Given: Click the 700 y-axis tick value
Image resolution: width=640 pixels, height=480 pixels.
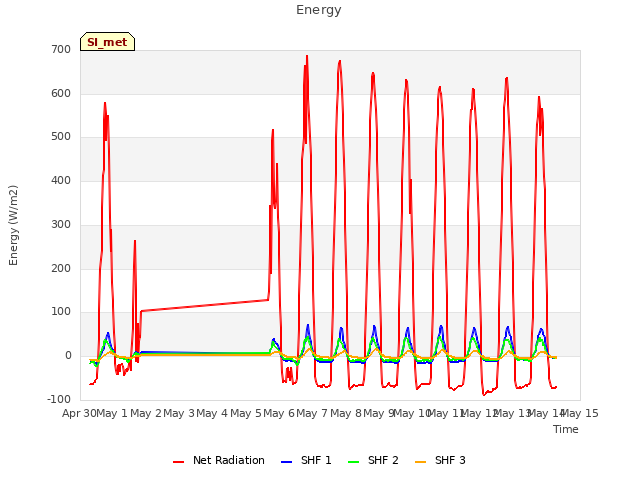Looking at the screenshot, I should (x=61, y=50).
